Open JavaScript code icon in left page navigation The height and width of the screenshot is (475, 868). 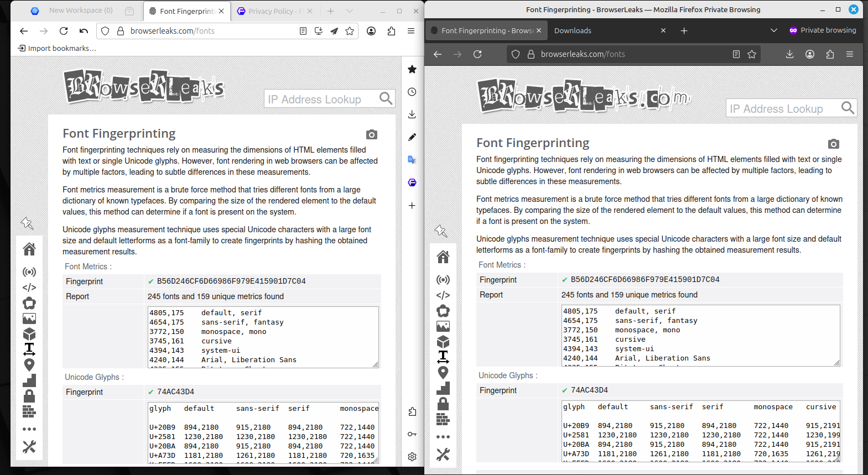[x=29, y=288]
